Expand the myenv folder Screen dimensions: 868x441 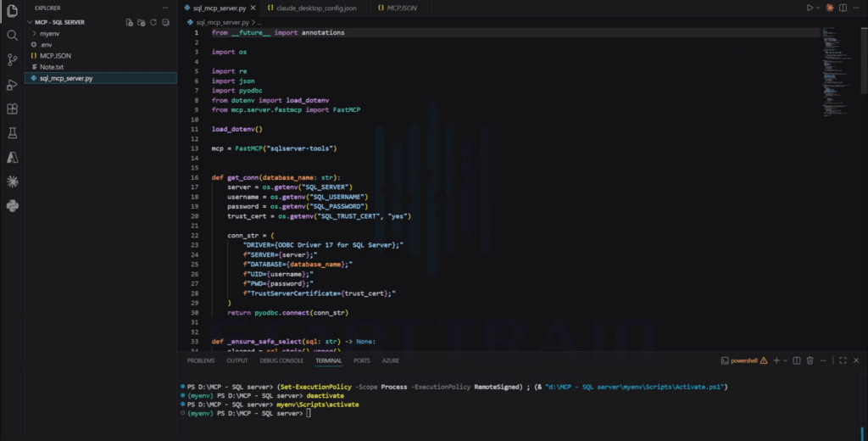[x=49, y=33]
